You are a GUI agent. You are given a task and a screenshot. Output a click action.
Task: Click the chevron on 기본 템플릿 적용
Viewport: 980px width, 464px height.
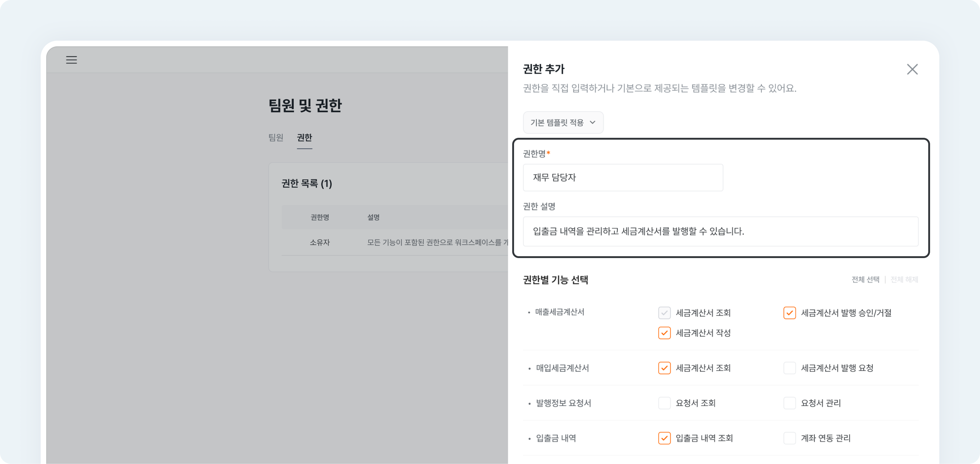pos(592,123)
